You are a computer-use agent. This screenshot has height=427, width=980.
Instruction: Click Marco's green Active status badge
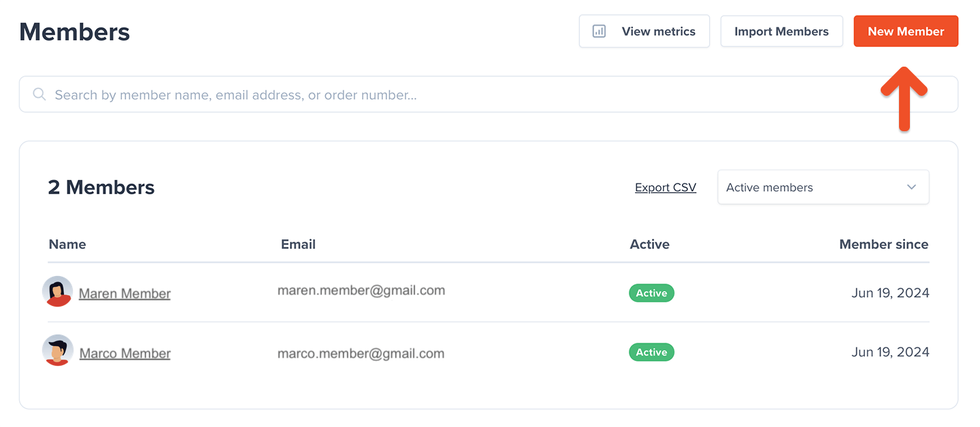(651, 352)
